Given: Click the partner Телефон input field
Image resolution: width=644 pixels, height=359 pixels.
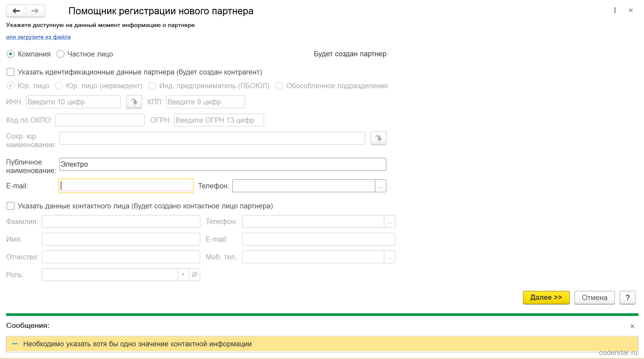Looking at the screenshot, I should point(304,186).
